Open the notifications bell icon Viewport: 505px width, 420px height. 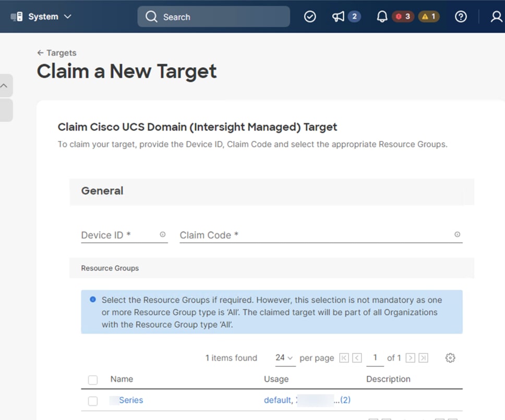click(x=382, y=16)
